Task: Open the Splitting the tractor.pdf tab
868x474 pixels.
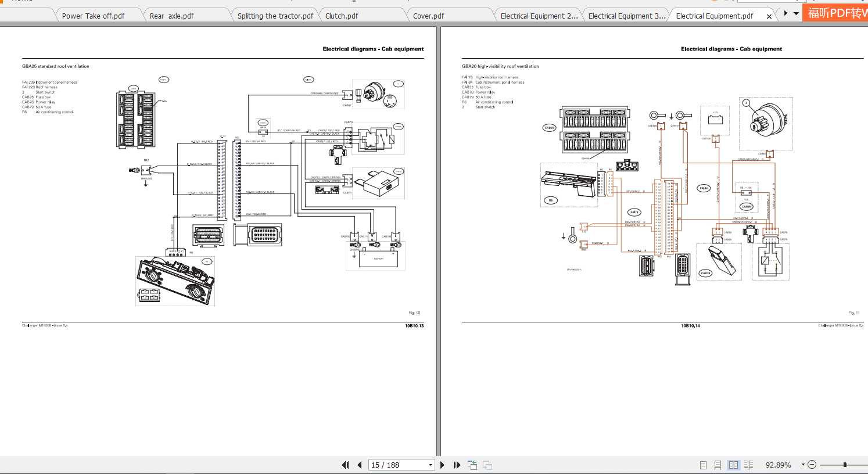Action: (x=275, y=16)
